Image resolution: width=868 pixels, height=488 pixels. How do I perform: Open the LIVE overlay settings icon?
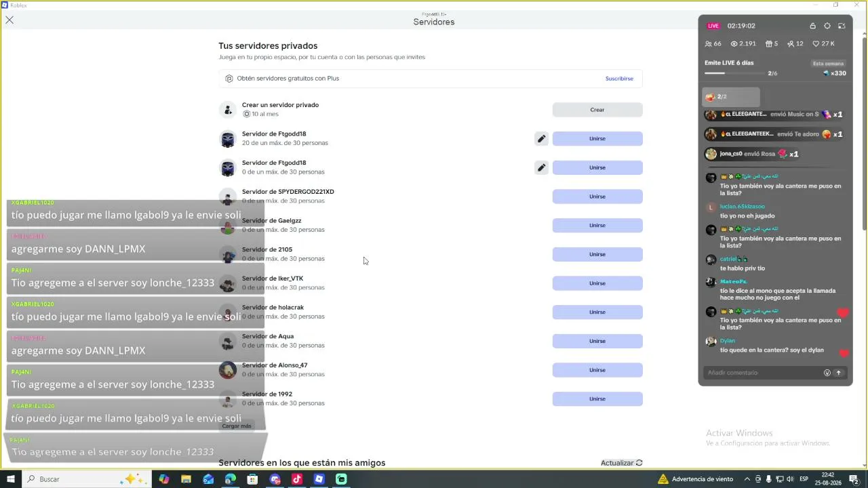pyautogui.click(x=827, y=26)
